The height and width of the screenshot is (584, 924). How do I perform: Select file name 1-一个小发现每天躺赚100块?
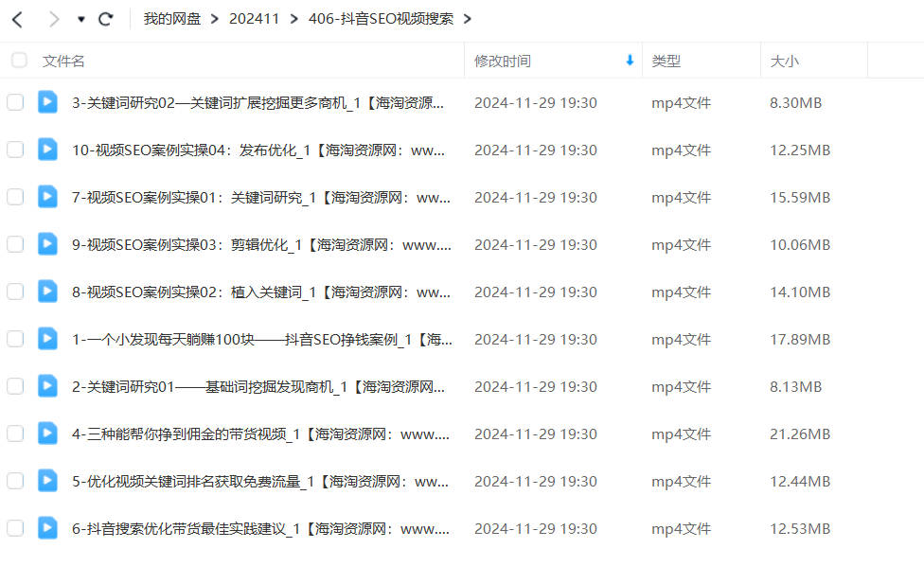[262, 340]
